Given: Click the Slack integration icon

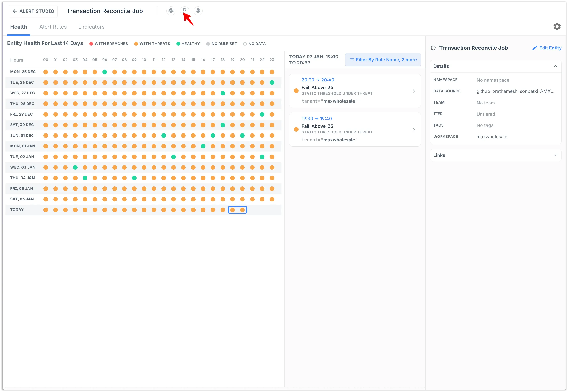Looking at the screenshot, I should tap(171, 11).
